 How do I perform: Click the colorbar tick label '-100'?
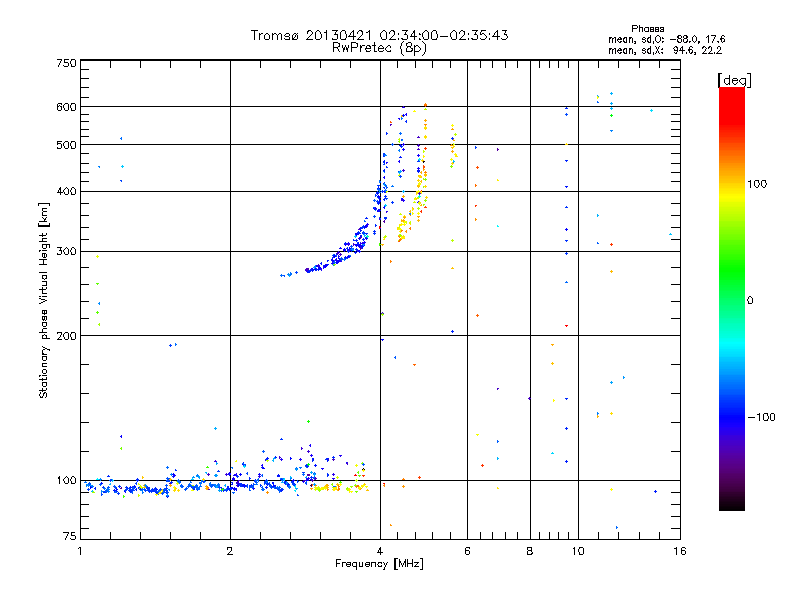coord(761,417)
